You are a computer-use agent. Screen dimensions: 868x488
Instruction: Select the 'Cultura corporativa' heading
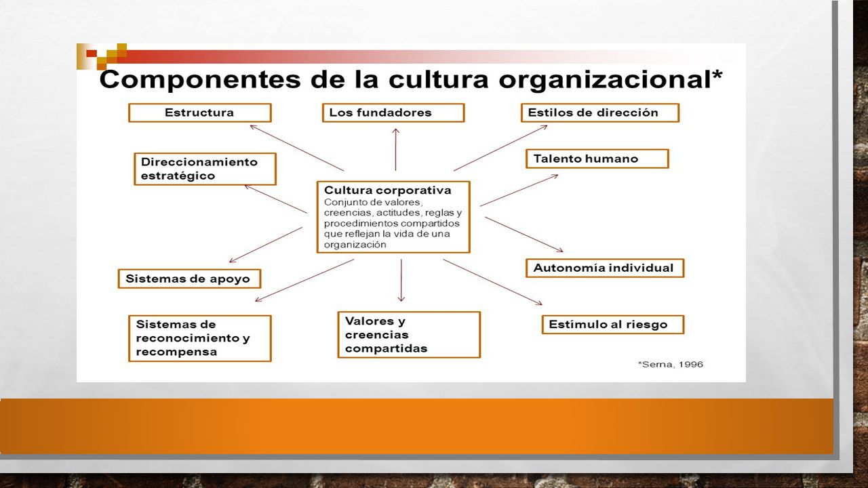click(387, 190)
